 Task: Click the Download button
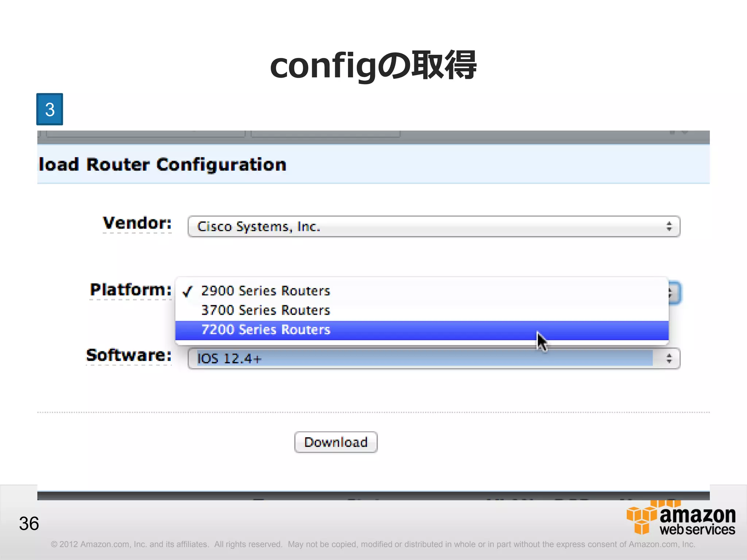click(336, 442)
